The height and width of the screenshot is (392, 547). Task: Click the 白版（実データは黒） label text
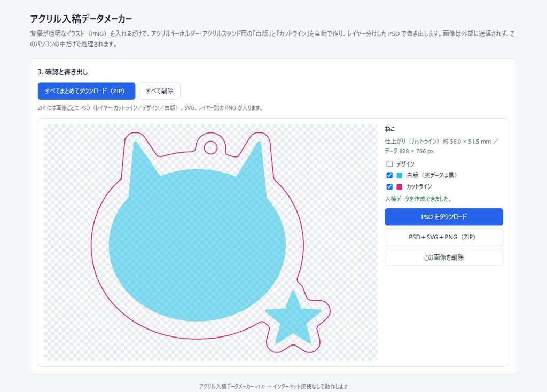click(x=432, y=175)
